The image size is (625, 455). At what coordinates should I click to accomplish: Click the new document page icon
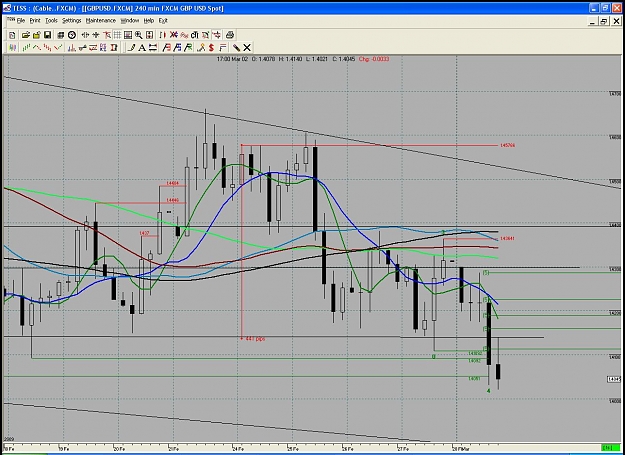pos(12,35)
